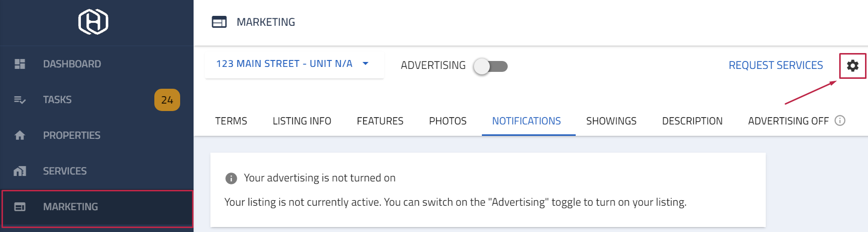The width and height of the screenshot is (868, 232).
Task: Toggle the Advertising switch on
Action: click(x=490, y=66)
